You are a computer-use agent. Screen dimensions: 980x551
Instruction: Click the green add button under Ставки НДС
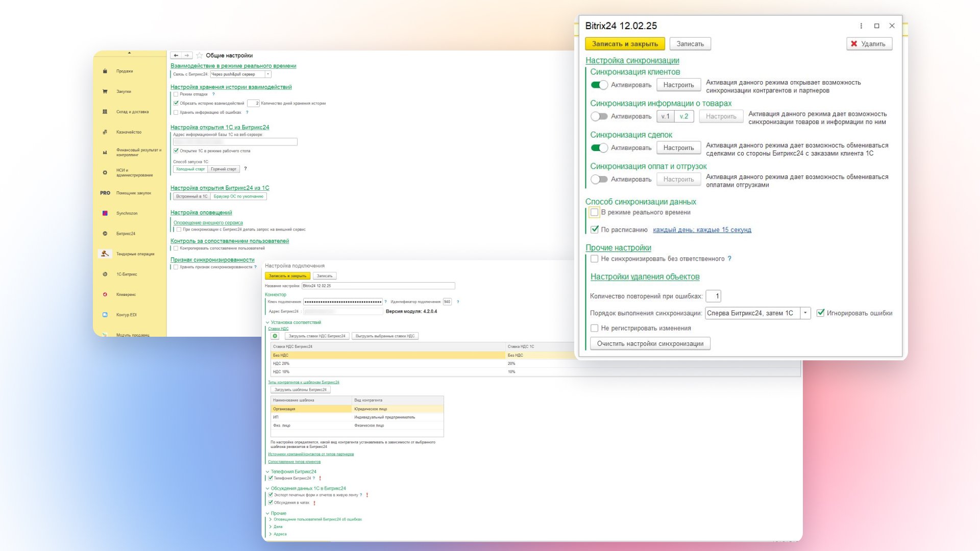(x=275, y=336)
